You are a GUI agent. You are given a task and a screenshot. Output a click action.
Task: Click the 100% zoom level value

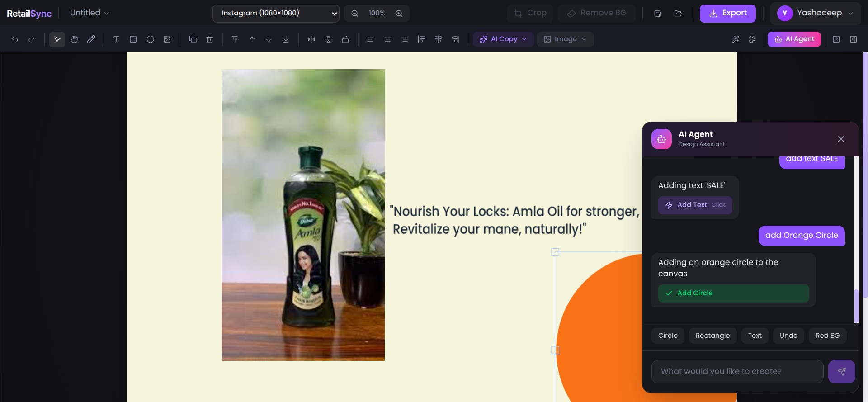pyautogui.click(x=377, y=14)
